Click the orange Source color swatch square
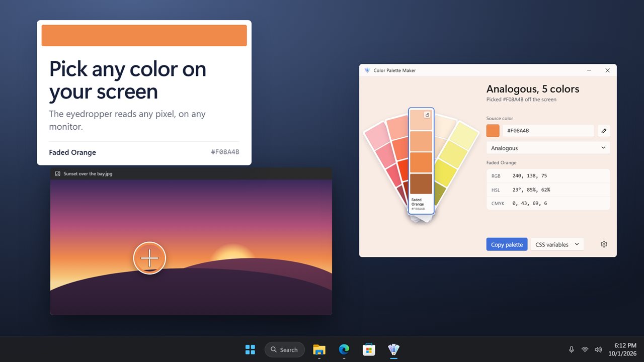 click(493, 131)
